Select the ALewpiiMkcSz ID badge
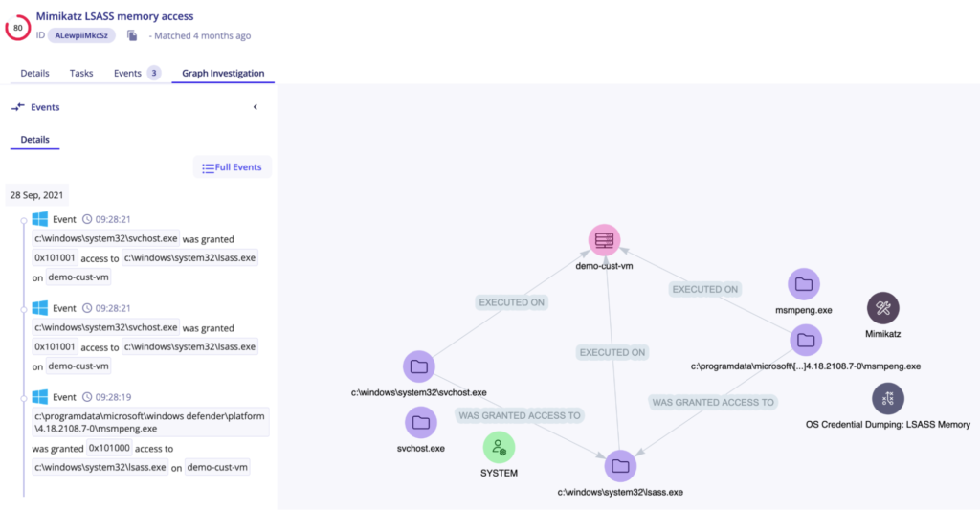The width and height of the screenshot is (980, 510). 81,35
